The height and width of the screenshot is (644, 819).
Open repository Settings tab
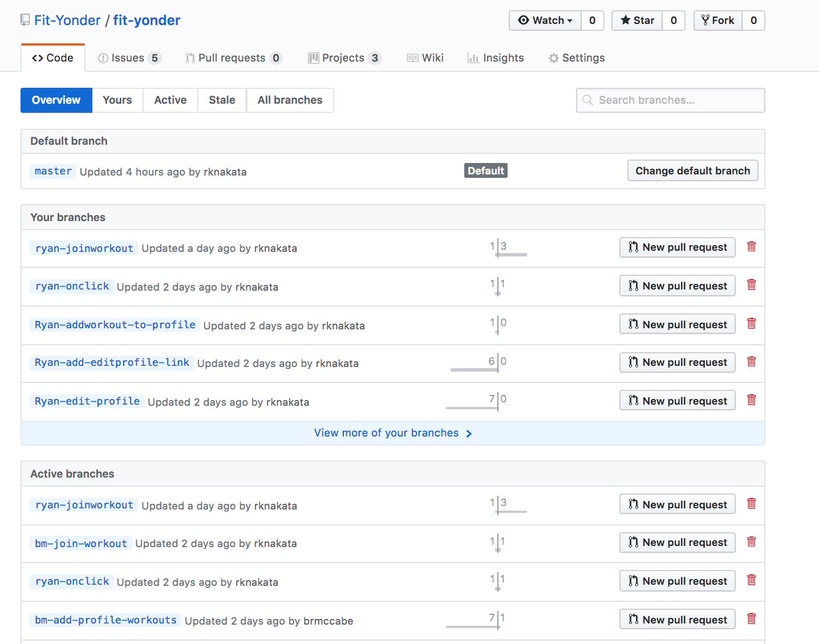(x=577, y=58)
